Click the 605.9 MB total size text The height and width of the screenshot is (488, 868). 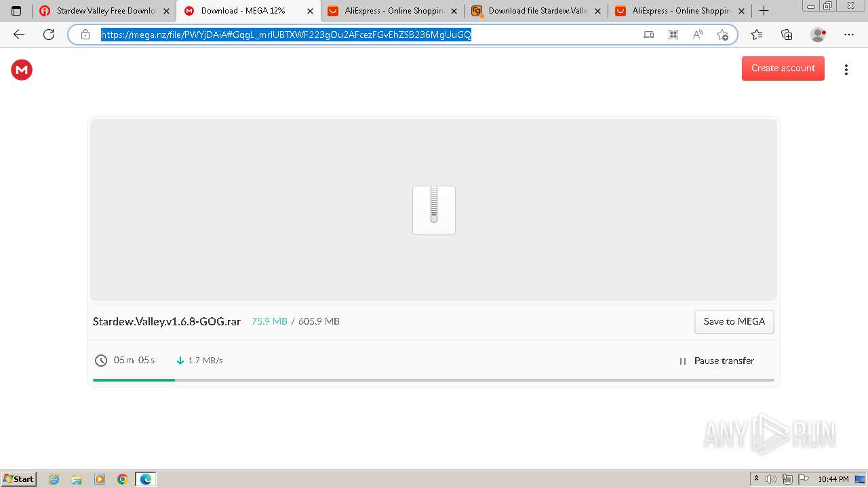[319, 321]
